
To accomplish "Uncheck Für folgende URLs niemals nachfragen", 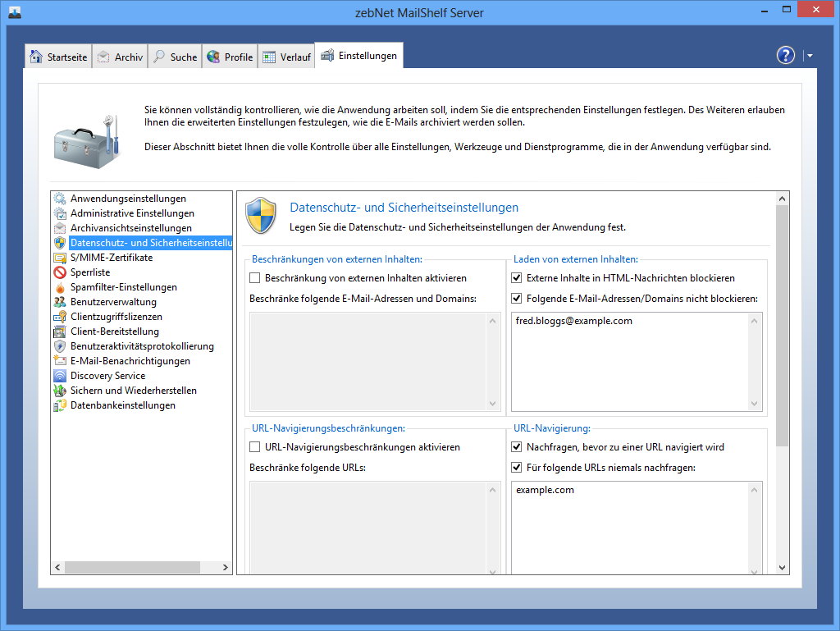I will tap(517, 468).
